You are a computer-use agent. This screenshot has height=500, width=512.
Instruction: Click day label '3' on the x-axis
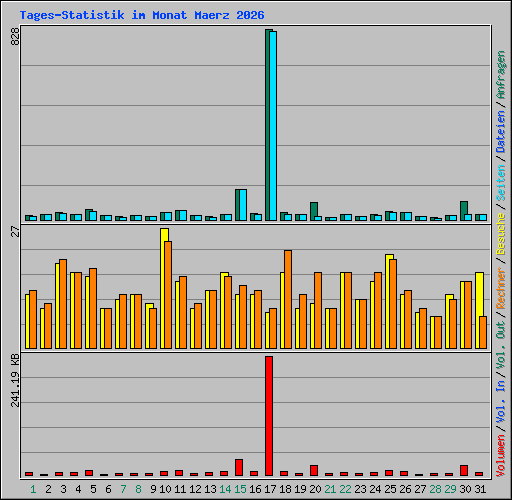tap(63, 489)
